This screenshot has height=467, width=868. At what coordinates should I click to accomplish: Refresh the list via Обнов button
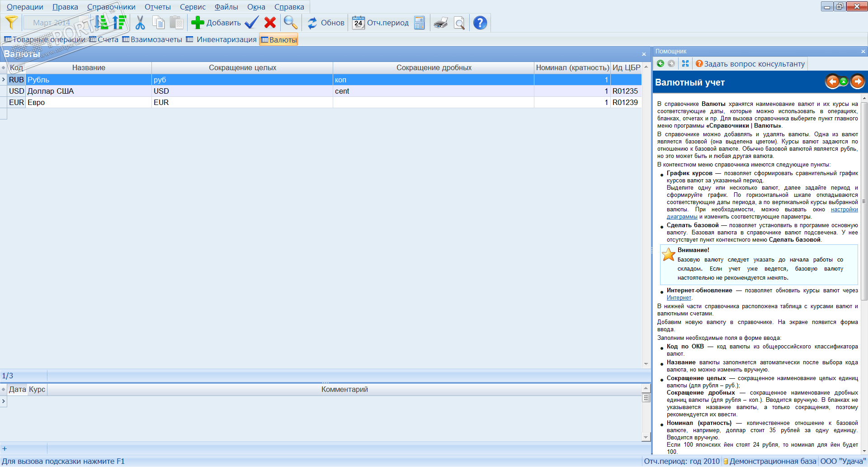(325, 23)
